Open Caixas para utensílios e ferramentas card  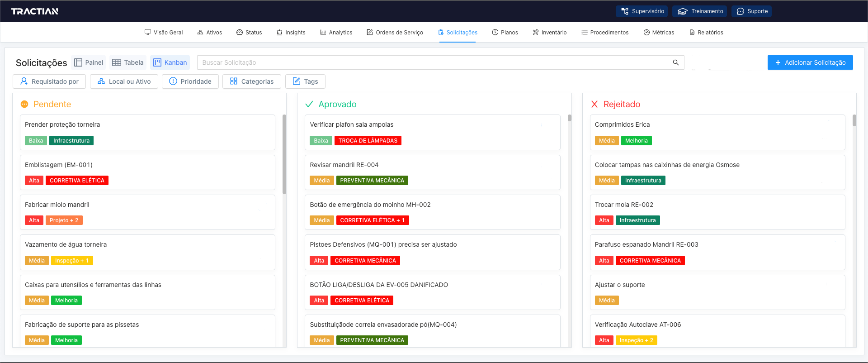[147, 292]
